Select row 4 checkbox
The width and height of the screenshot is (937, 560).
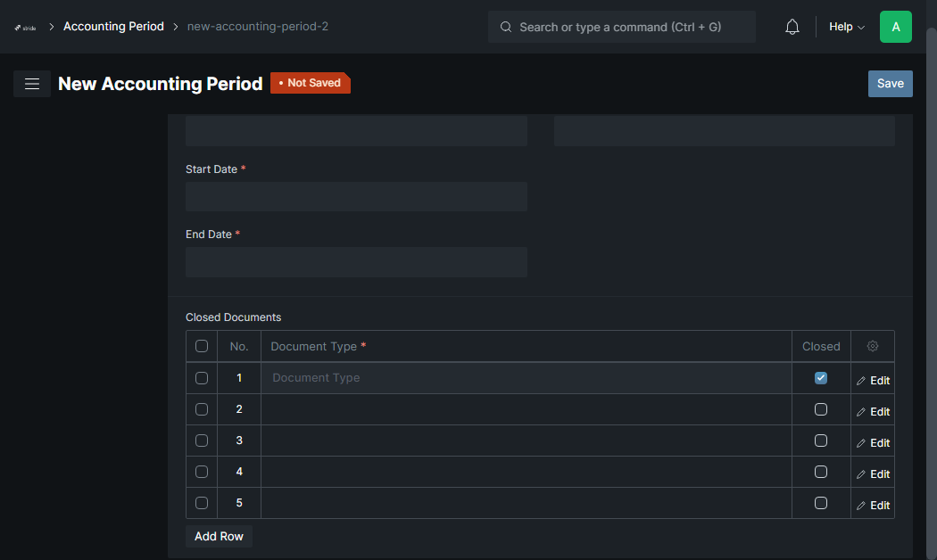pyautogui.click(x=202, y=472)
